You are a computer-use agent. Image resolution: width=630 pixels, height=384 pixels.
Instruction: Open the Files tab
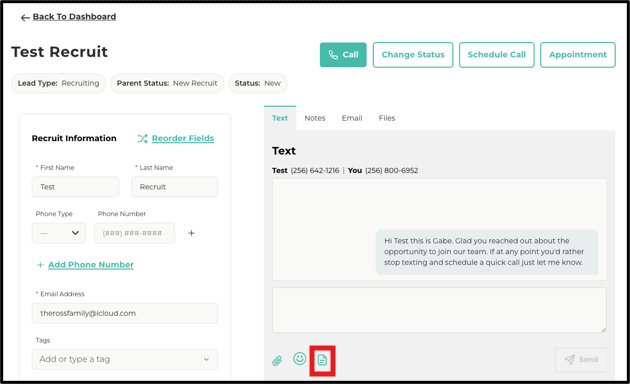[x=387, y=118]
